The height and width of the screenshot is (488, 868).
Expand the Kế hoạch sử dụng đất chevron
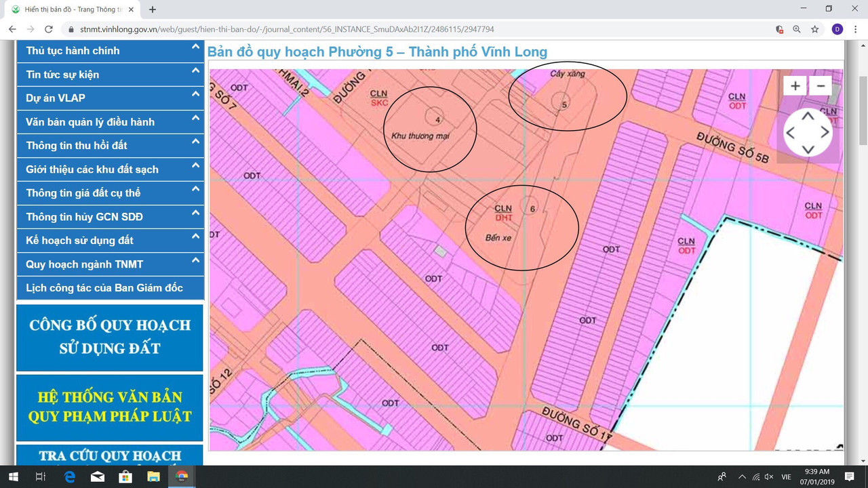tap(195, 237)
